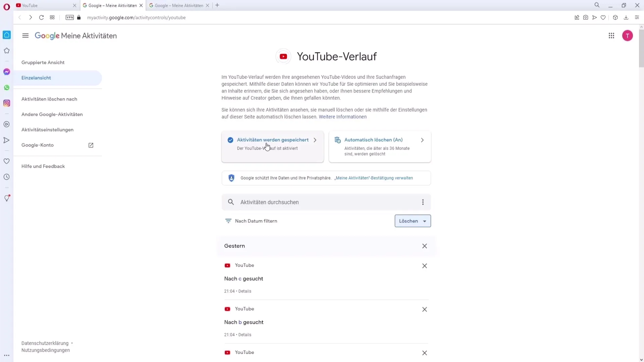Click the Aktivitäten durchsuchen search field
The image size is (644, 362).
point(326,202)
